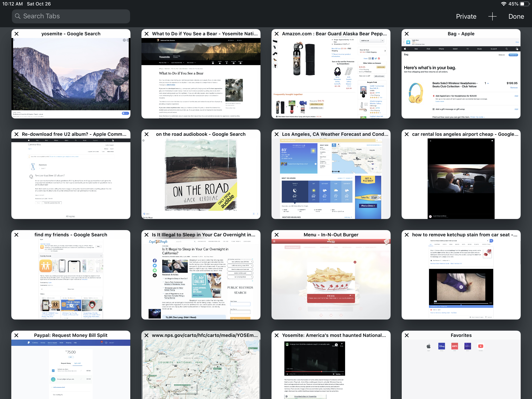Image resolution: width=532 pixels, height=399 pixels.
Task: Tap the Wi-Fi status icon
Action: tap(503, 4)
